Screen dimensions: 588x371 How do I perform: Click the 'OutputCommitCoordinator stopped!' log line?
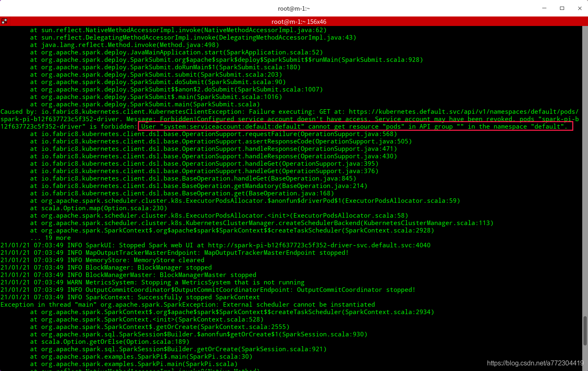click(208, 290)
